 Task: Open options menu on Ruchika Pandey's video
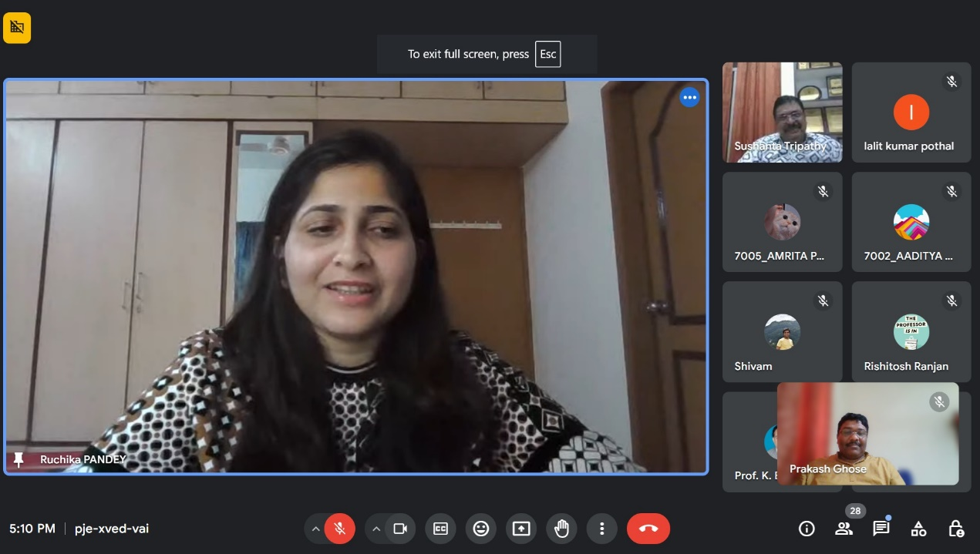click(x=689, y=98)
